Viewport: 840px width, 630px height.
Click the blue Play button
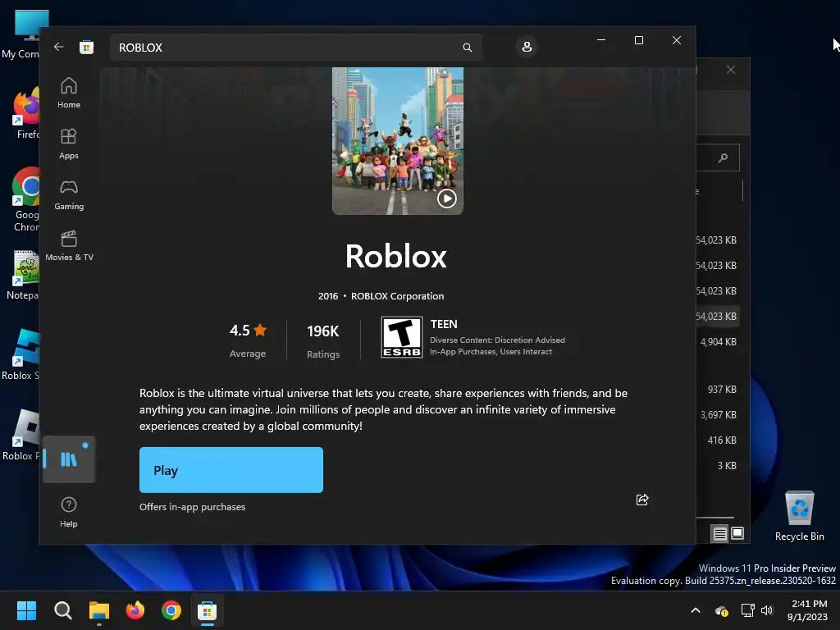(x=231, y=470)
